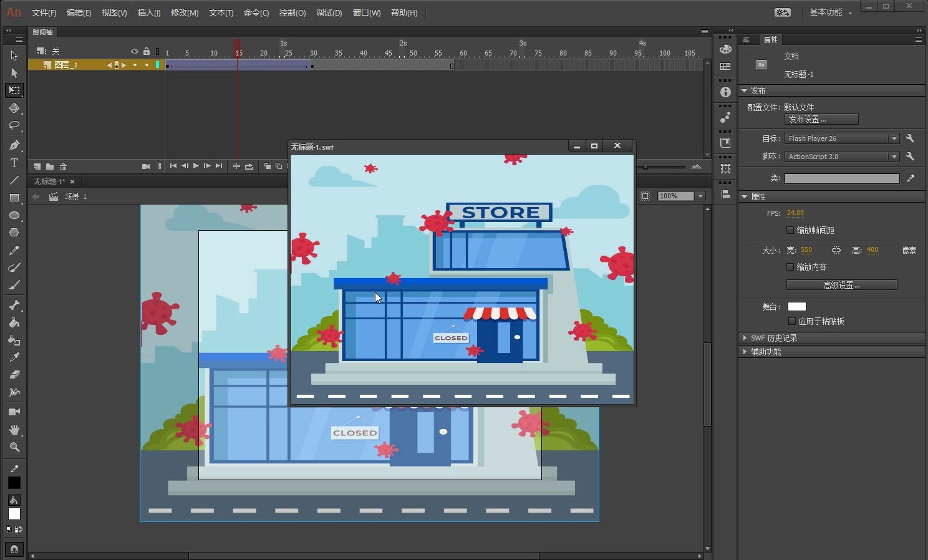Enable the 缩放帧间距 checkbox

tap(790, 230)
